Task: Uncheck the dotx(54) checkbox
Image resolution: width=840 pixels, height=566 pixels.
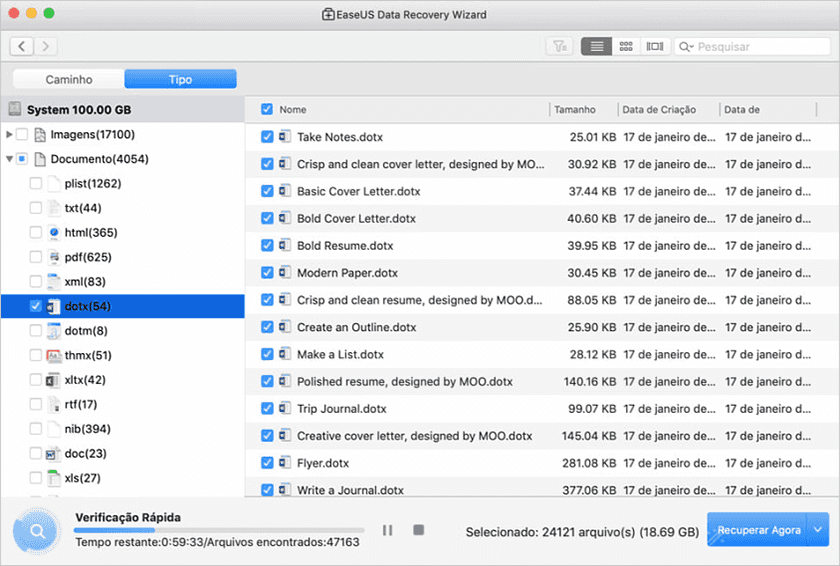Action: [35, 306]
